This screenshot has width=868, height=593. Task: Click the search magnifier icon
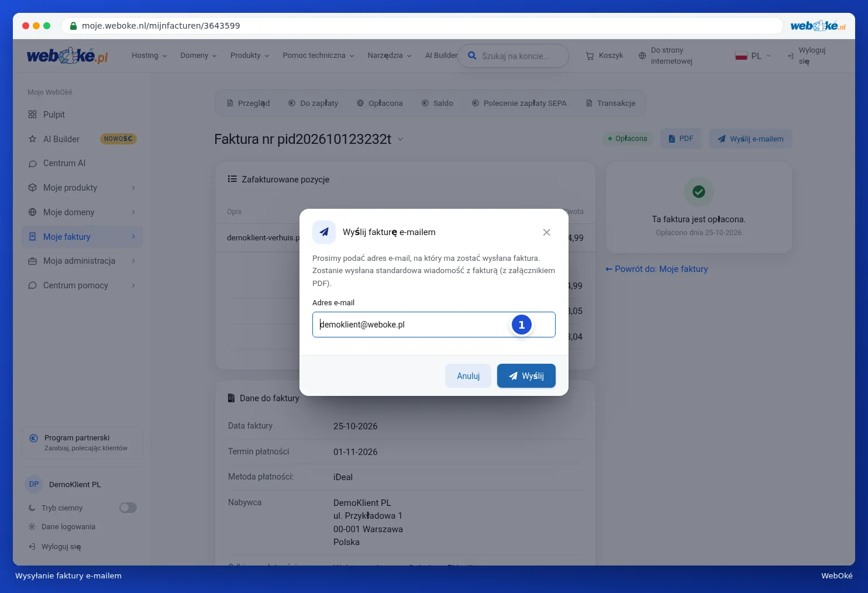(472, 56)
